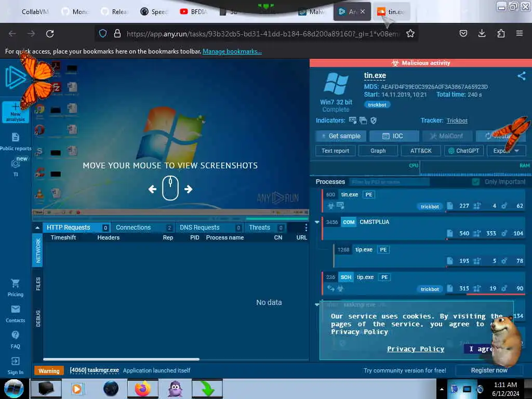This screenshot has height=399, width=532.
Task: Switch to the HTTP Requests tab
Action: [76, 228]
